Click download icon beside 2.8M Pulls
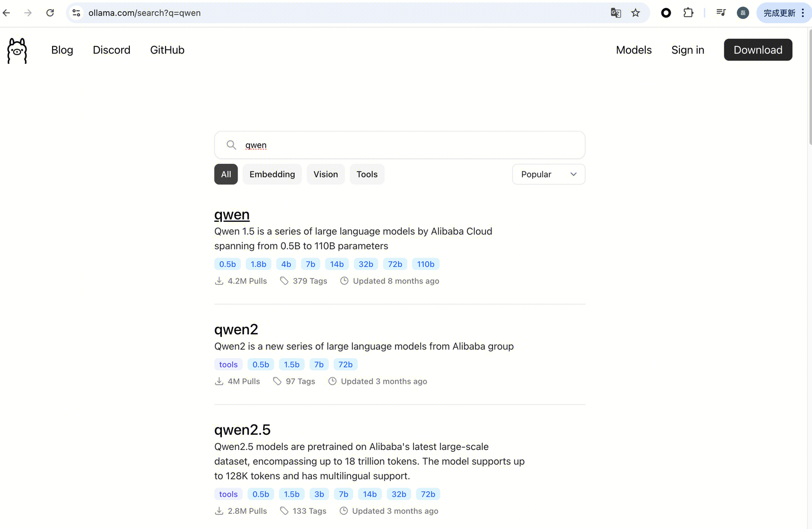812x529 pixels. pyautogui.click(x=219, y=511)
